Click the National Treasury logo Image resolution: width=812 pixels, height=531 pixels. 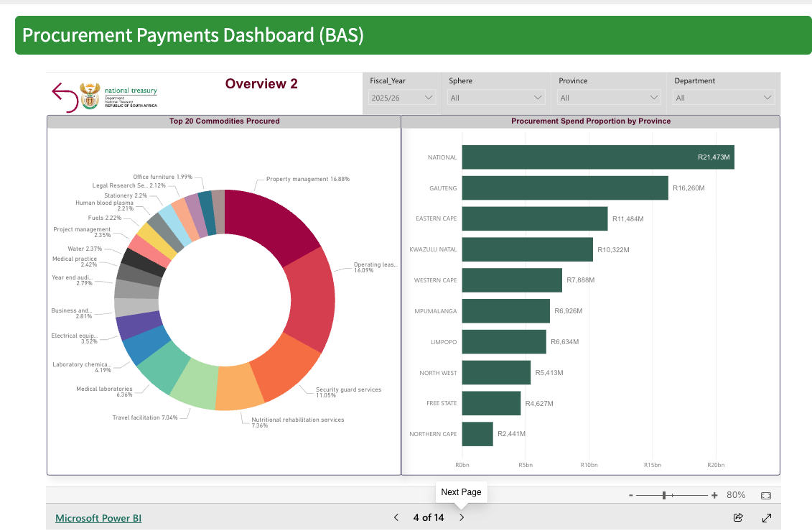click(x=119, y=95)
